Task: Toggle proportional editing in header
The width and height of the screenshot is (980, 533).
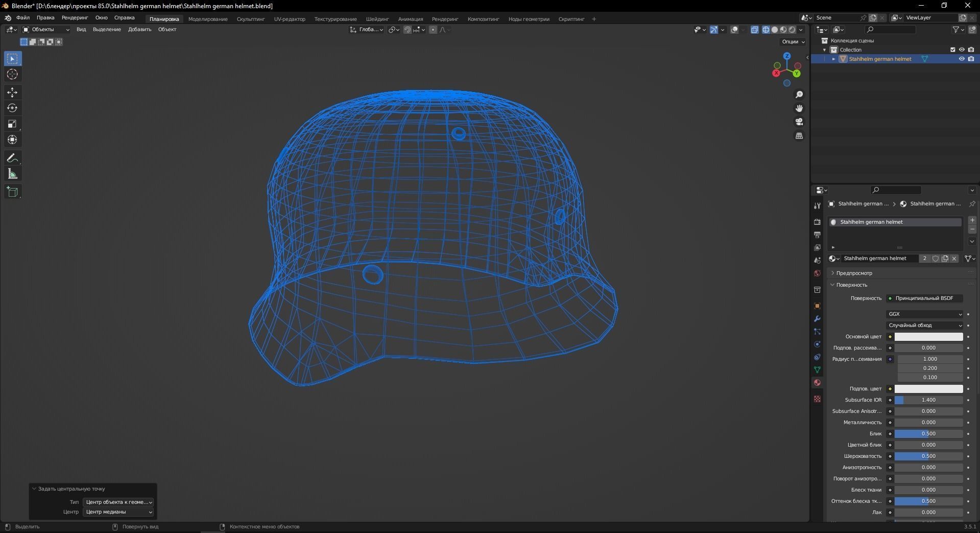Action: point(433,30)
